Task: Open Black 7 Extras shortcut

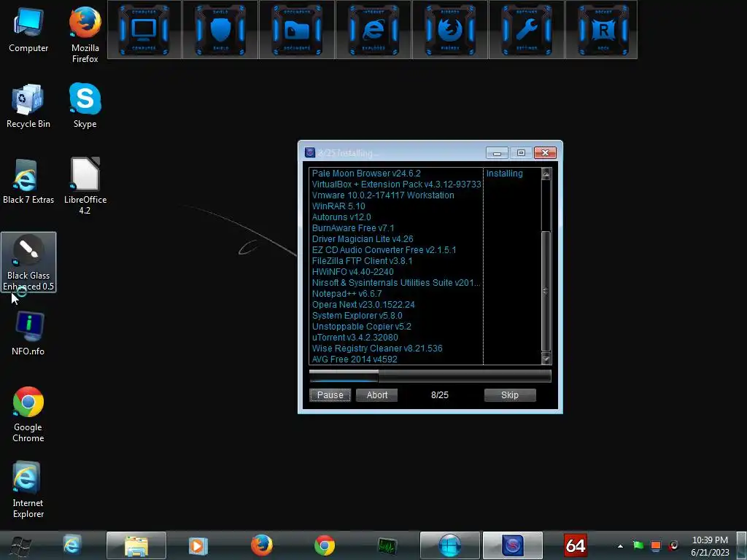Action: pos(28,182)
